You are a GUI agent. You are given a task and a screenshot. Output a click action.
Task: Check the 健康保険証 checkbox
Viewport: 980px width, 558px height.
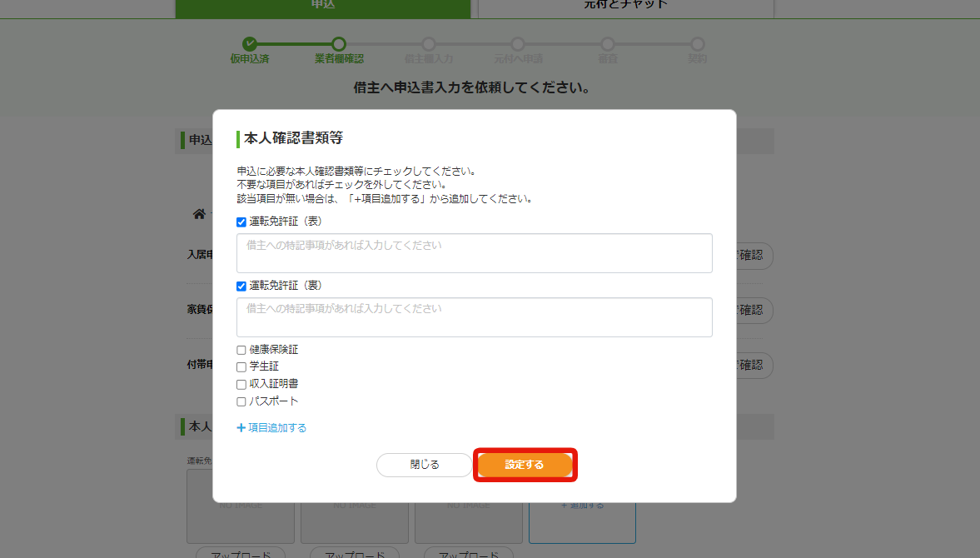241,350
